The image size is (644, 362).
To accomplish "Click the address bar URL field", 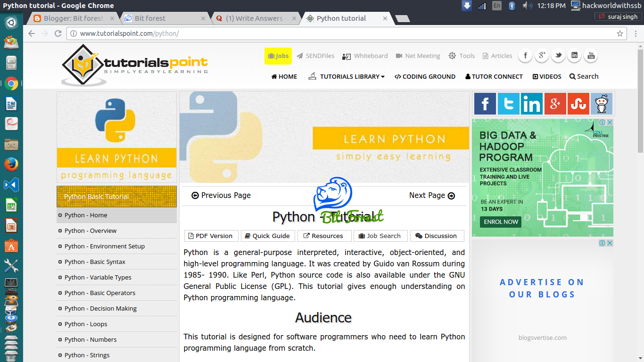I will [x=347, y=33].
